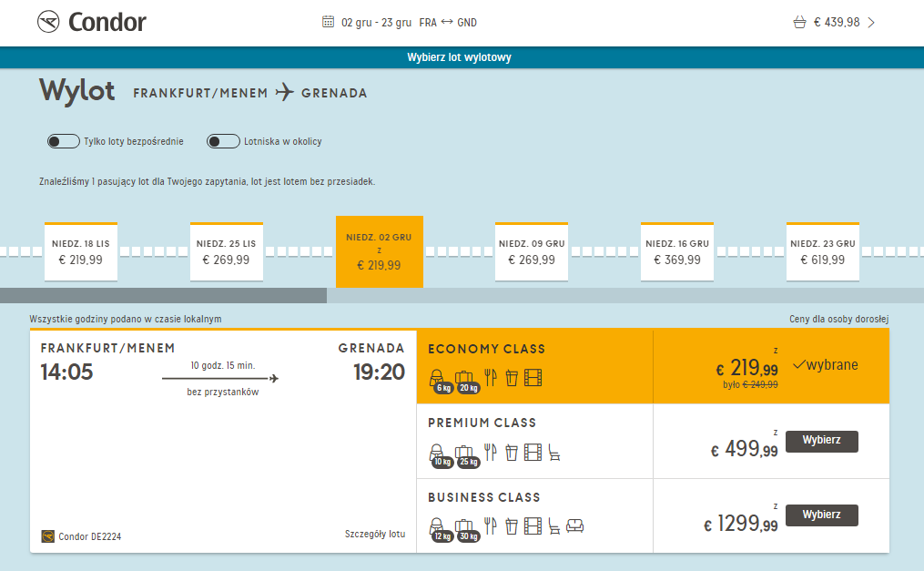The width and height of the screenshot is (924, 571).
Task: Click the date carousel scrollbar handle
Action: point(163,295)
